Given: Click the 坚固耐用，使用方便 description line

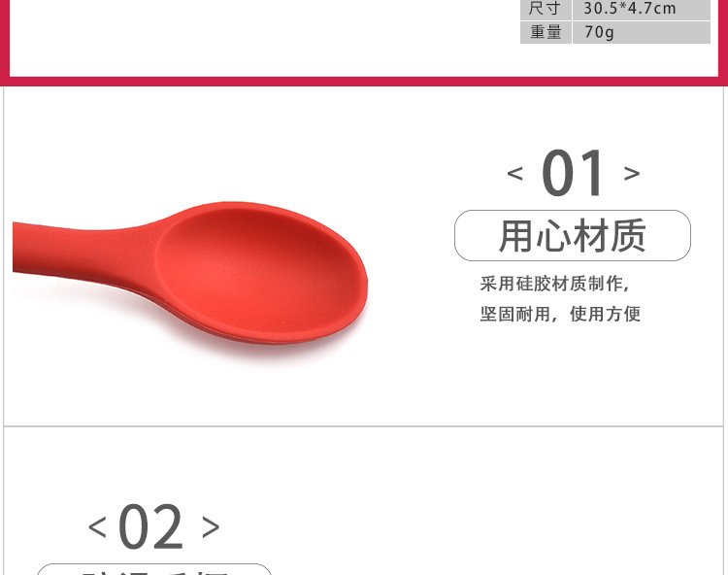Looking at the screenshot, I should point(560,315).
